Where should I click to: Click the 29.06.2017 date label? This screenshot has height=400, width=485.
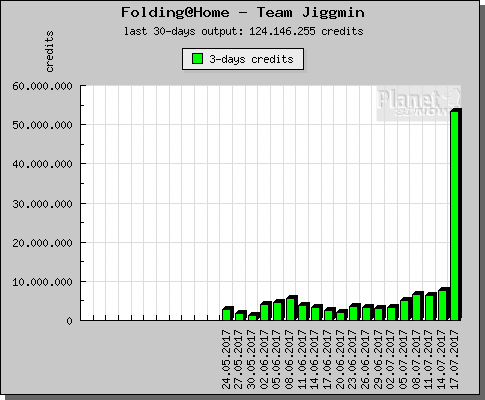pos(379,359)
